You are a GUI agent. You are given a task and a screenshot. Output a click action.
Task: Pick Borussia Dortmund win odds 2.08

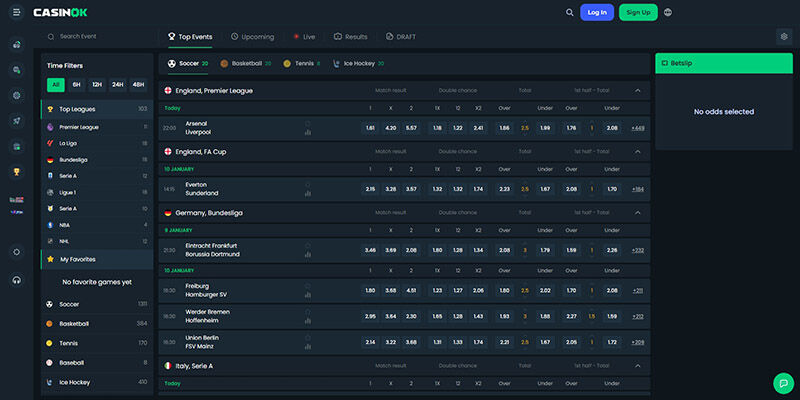coord(411,251)
